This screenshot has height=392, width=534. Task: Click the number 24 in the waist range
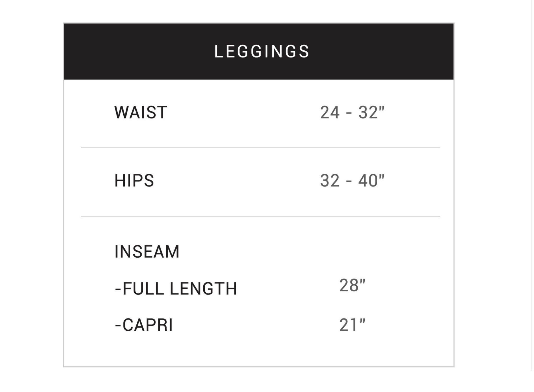[330, 112]
